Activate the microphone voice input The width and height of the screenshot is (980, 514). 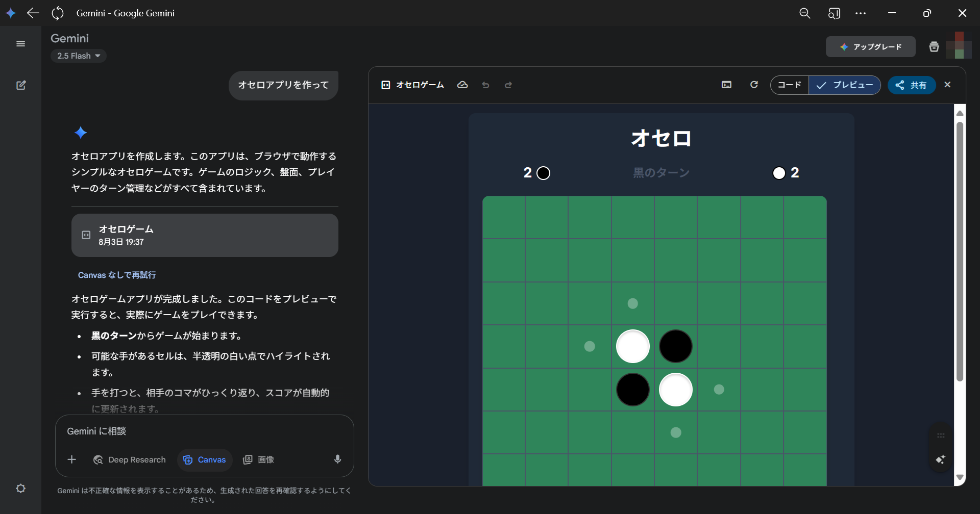tap(337, 459)
